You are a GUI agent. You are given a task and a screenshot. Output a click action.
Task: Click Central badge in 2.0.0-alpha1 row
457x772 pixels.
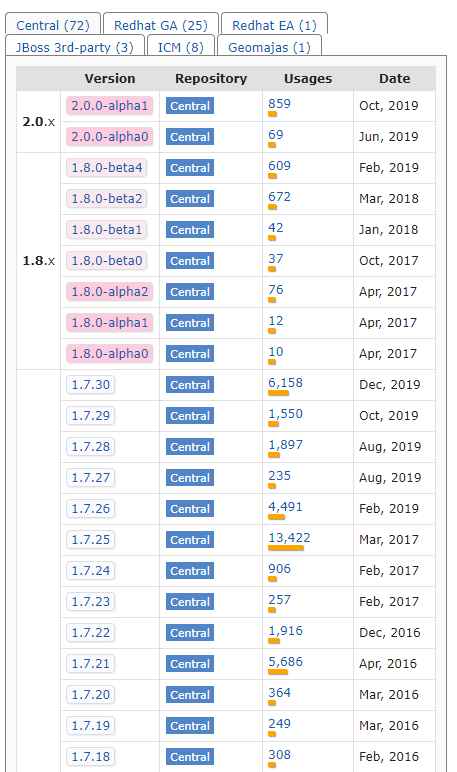(x=190, y=106)
